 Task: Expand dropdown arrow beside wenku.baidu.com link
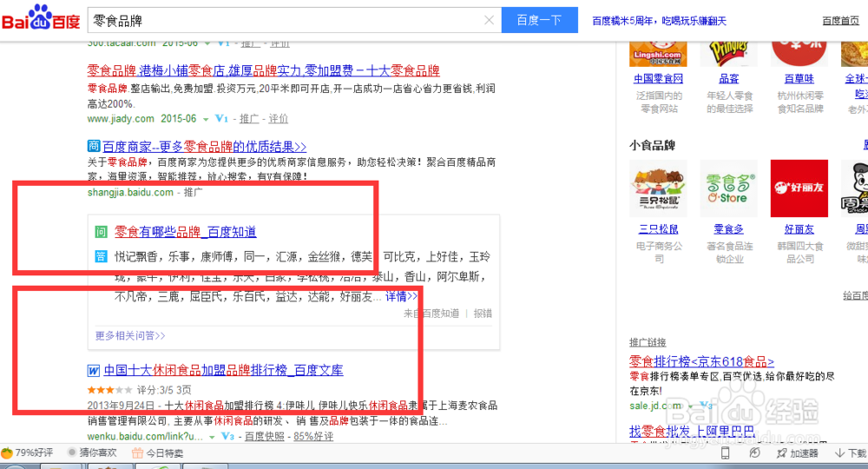212,437
